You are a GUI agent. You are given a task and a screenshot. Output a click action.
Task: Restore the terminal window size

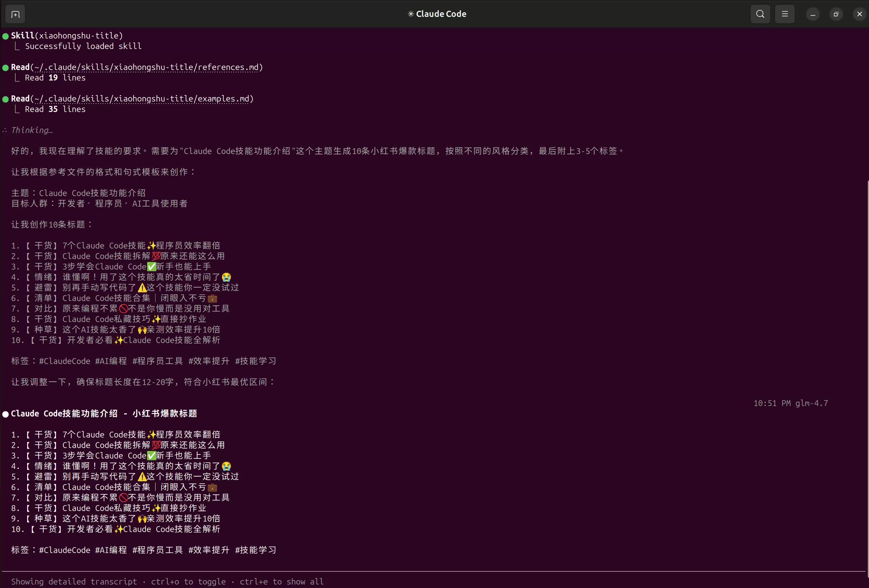pyautogui.click(x=836, y=14)
